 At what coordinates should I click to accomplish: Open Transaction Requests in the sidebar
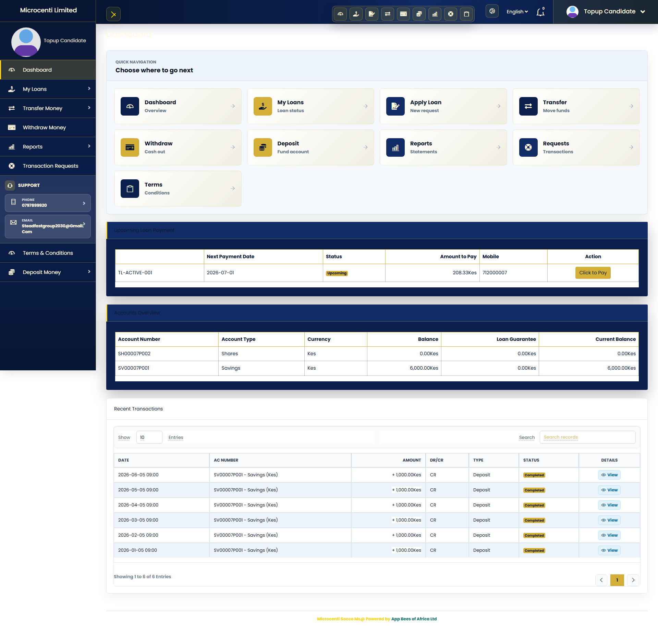click(x=48, y=166)
